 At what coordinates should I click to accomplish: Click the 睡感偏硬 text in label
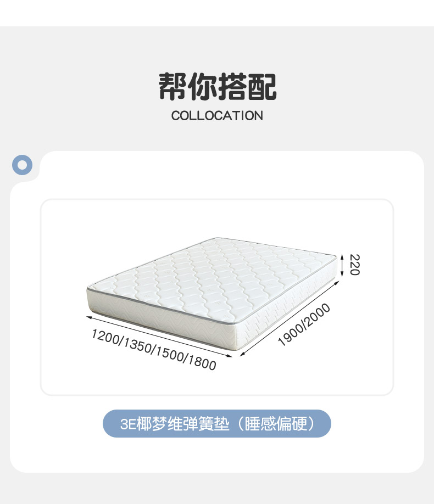[x=276, y=424]
